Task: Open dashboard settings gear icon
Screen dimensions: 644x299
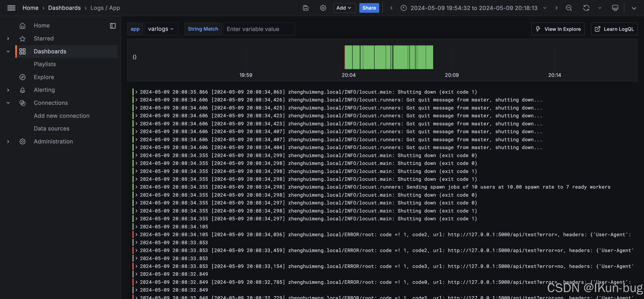Action: 323,8
